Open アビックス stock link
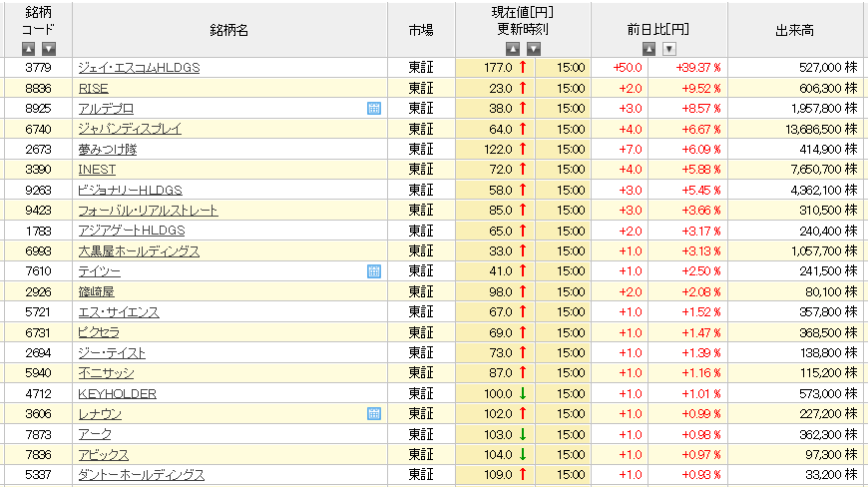Viewport: 868px width, 487px height. point(103,455)
